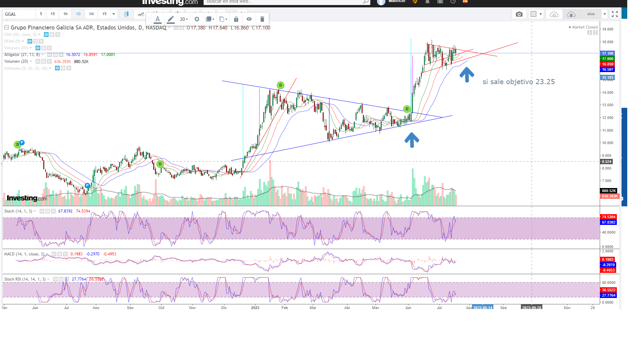
Task: Open the clock icon in the header
Action: 453,1
